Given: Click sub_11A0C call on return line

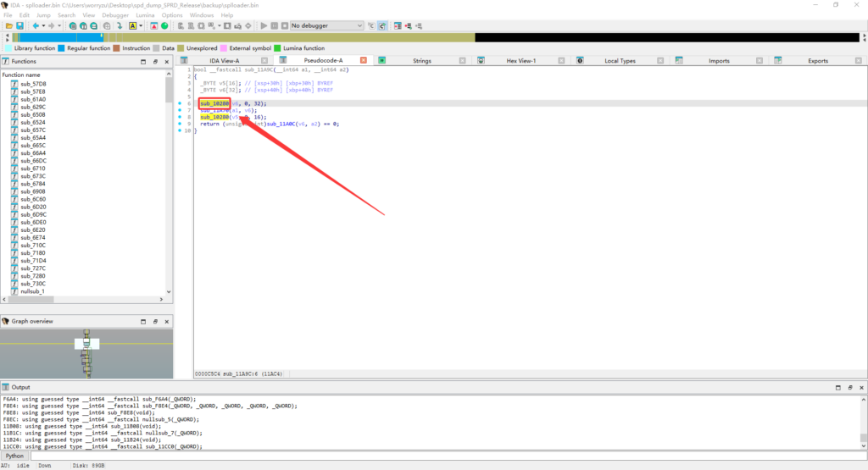Looking at the screenshot, I should pos(281,124).
